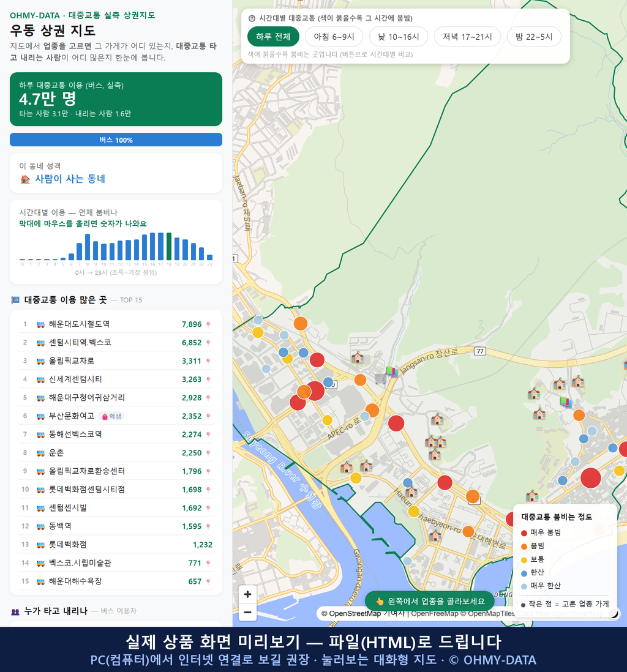Screen dimensions: 627x672
Task: Click the 왼쪽에서 업종을 골라보세요 hint button
Action: [430, 601]
